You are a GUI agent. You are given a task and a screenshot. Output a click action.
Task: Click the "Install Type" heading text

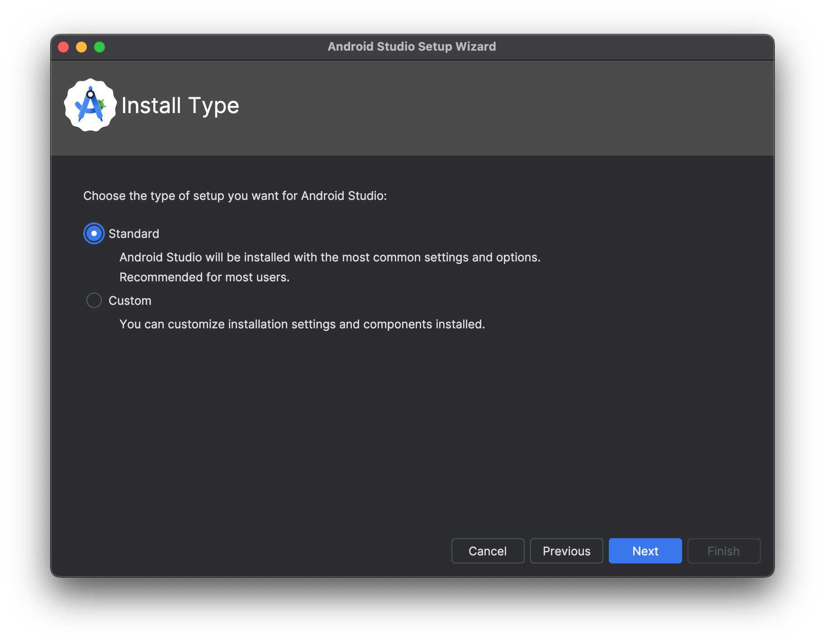point(180,106)
